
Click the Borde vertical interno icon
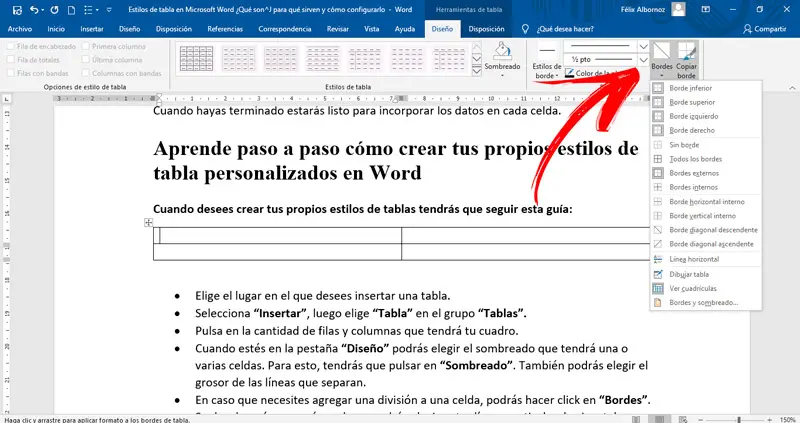point(658,216)
